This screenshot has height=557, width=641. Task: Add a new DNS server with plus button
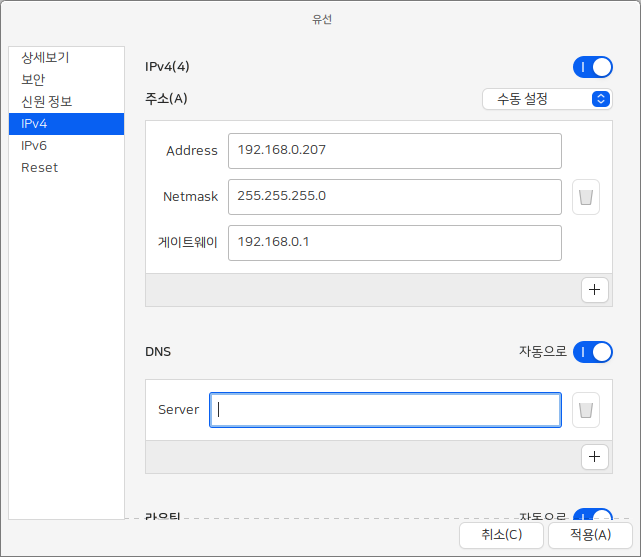595,456
